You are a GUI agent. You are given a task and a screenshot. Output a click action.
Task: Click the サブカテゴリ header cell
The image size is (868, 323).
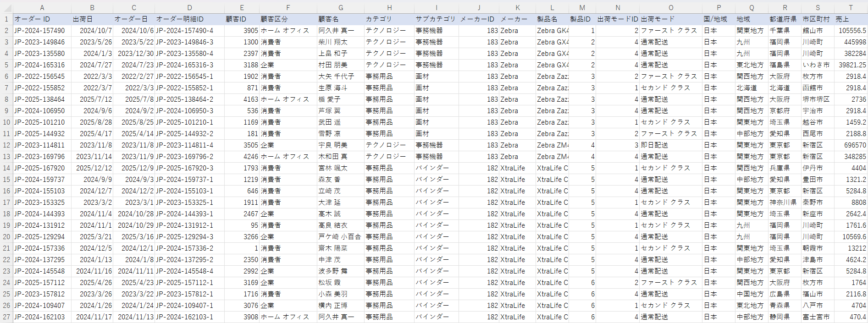point(437,19)
